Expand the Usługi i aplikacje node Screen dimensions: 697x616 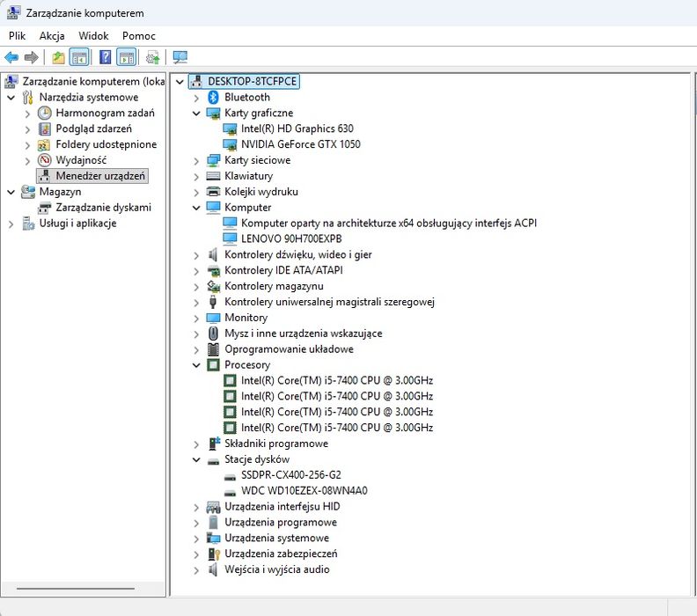tap(11, 224)
